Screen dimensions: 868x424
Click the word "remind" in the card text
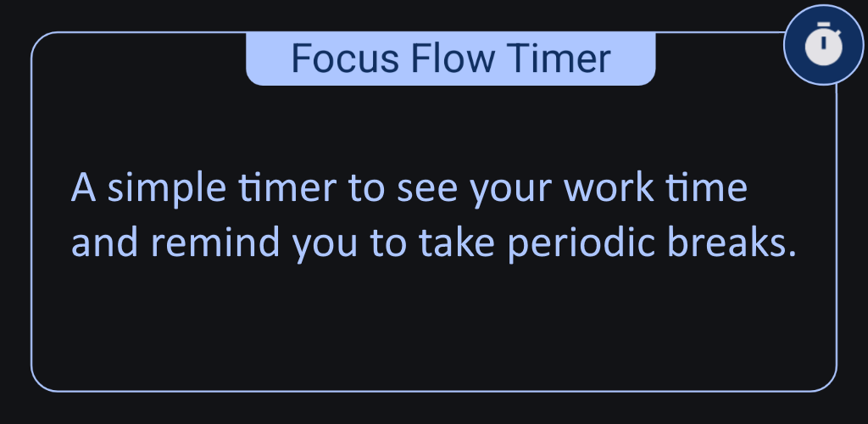pos(214,243)
